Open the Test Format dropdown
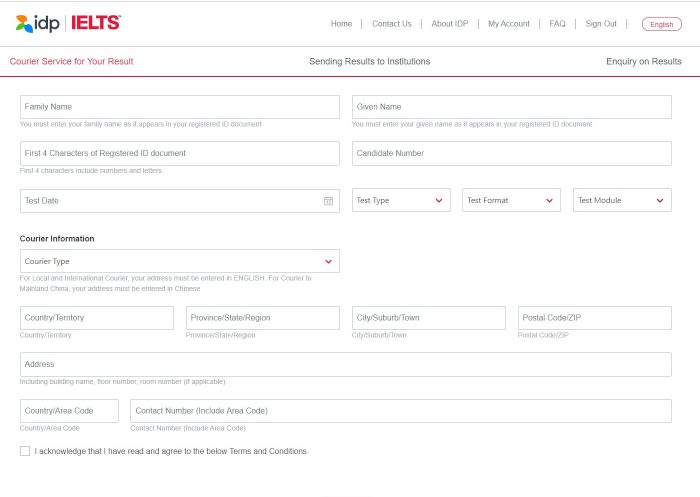Viewport: 700px width, 497px height. [511, 200]
